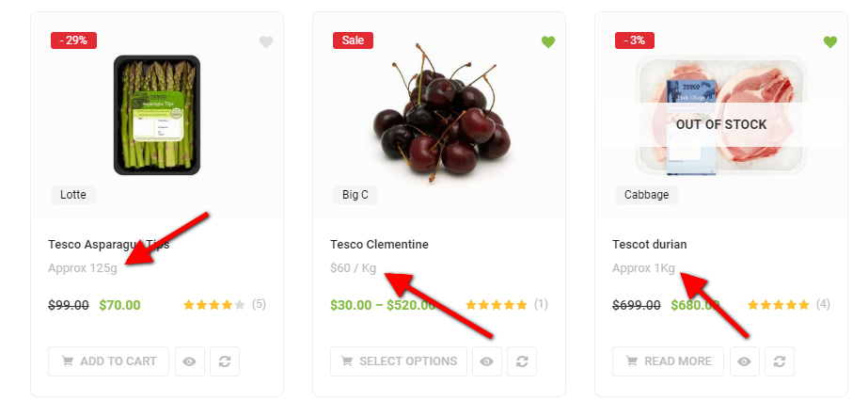Quick view Tesco Clementine eye icon

click(x=487, y=361)
